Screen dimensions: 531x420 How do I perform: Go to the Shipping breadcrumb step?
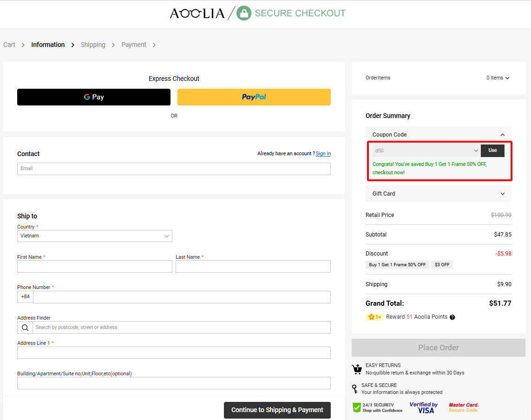pyautogui.click(x=93, y=45)
